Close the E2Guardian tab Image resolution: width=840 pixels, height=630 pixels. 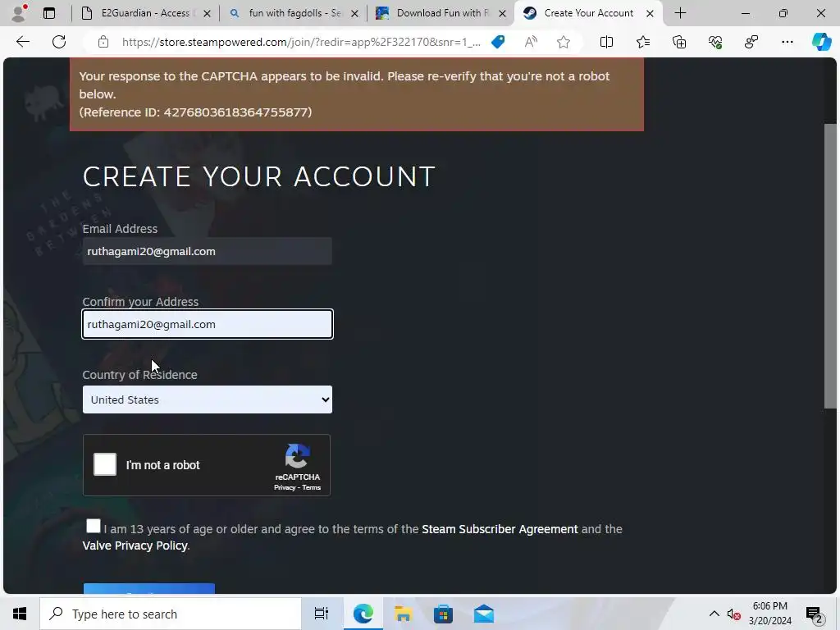pos(208,13)
